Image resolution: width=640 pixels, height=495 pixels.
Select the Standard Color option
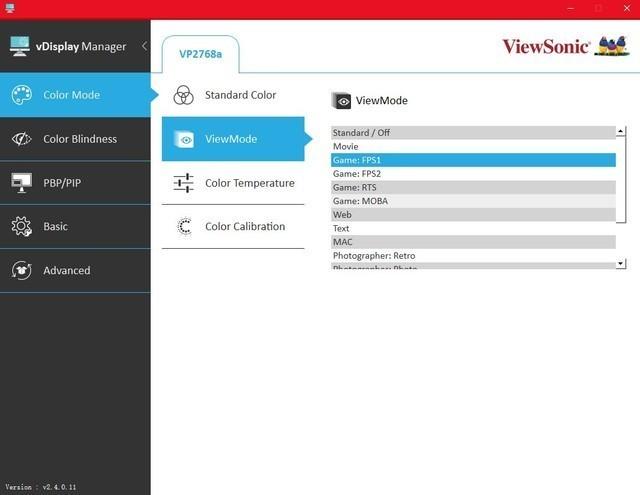point(233,95)
